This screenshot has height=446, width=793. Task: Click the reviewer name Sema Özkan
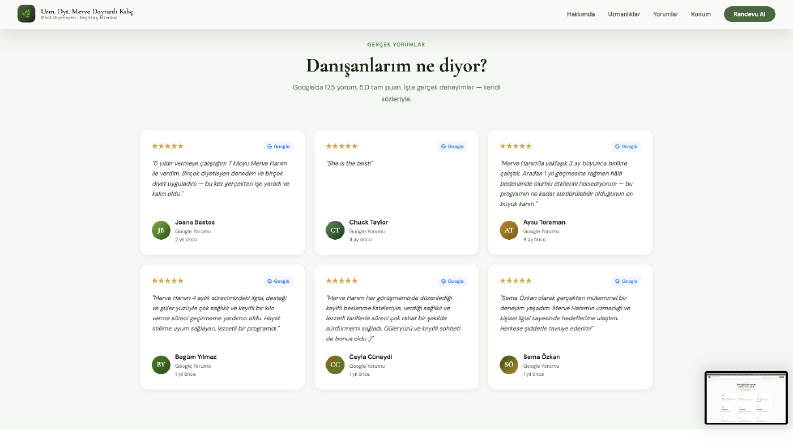(x=541, y=357)
